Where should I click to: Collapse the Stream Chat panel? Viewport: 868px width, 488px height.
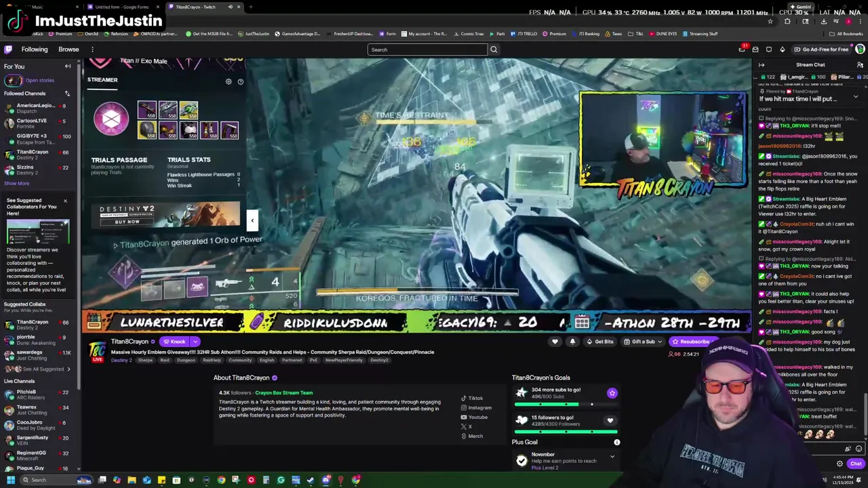tap(762, 65)
